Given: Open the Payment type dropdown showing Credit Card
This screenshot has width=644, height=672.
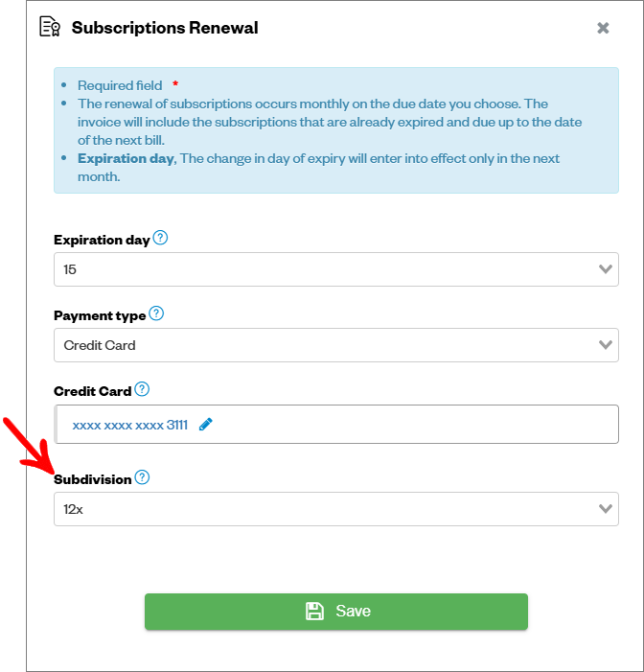Looking at the screenshot, I should pyautogui.click(x=336, y=345).
